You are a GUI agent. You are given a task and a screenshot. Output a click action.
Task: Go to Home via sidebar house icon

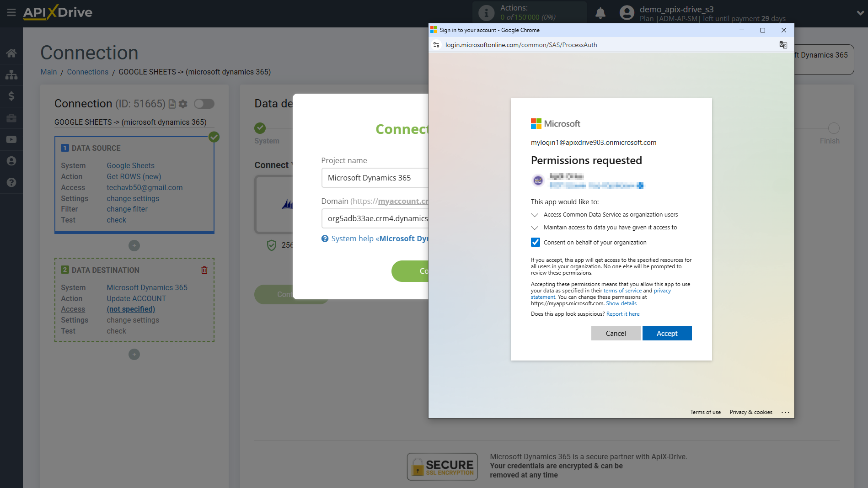[x=11, y=53]
